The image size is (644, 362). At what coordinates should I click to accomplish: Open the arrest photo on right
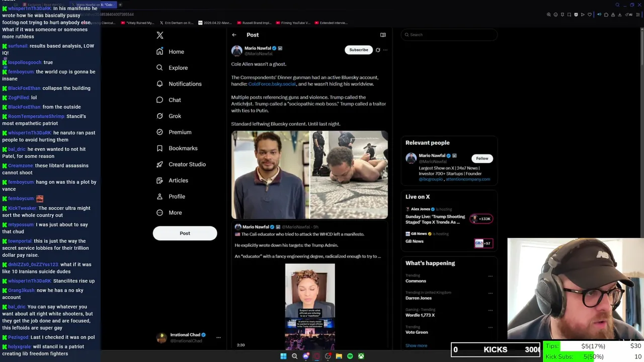(349, 175)
